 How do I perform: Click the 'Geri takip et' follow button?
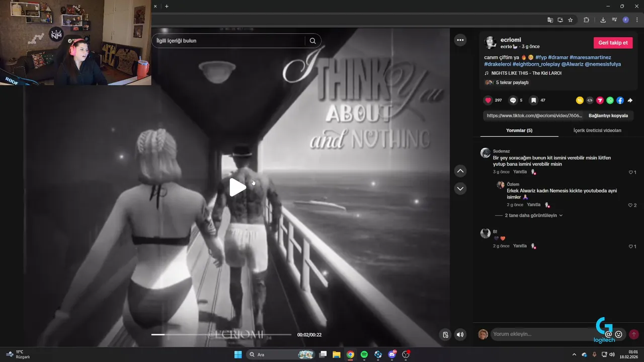coord(613,43)
